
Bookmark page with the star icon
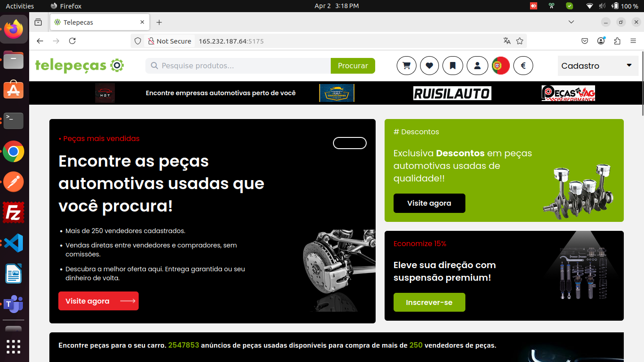pos(520,41)
